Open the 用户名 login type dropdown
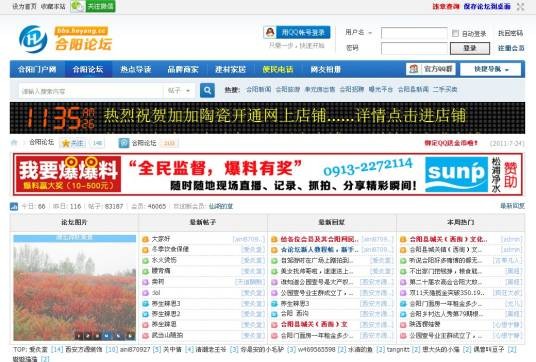The image size is (536, 362). [x=359, y=32]
